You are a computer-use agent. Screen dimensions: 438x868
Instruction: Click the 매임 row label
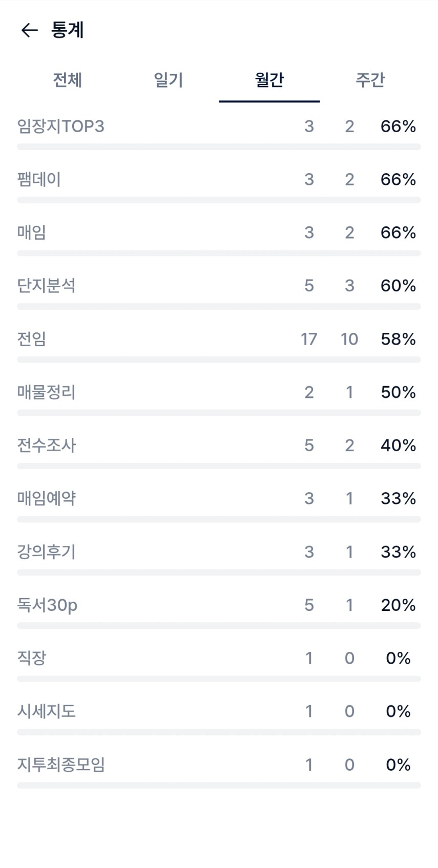coord(32,232)
